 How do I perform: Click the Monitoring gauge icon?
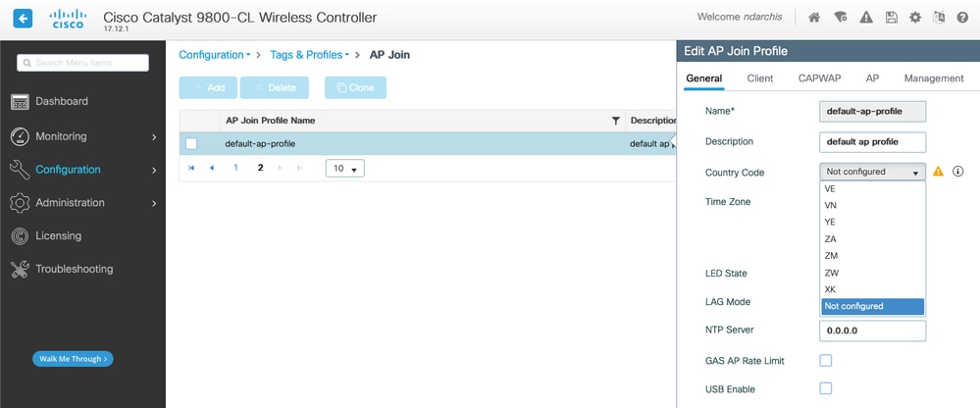click(x=20, y=136)
